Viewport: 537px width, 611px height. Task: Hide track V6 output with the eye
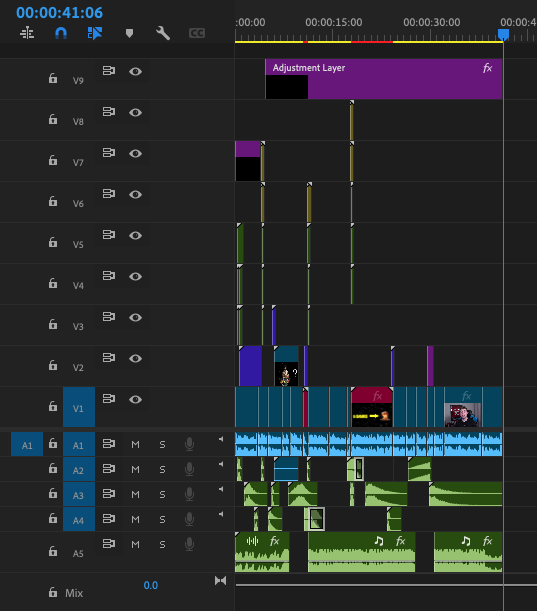click(135, 194)
